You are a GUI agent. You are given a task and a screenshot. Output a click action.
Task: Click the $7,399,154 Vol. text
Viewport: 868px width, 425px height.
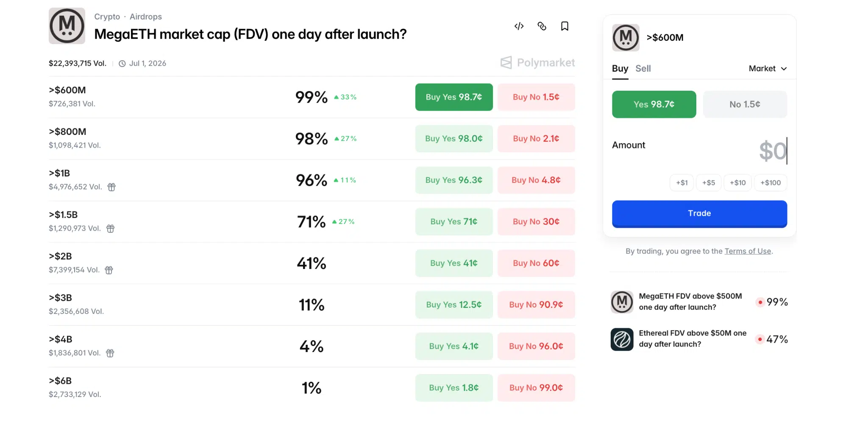74,270
